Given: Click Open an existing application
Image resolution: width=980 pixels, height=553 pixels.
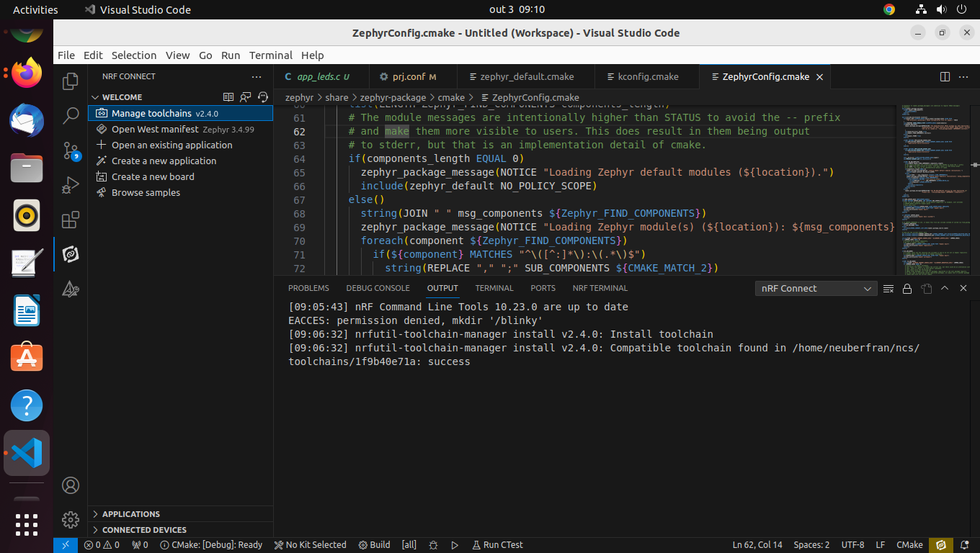Looking at the screenshot, I should point(180,145).
